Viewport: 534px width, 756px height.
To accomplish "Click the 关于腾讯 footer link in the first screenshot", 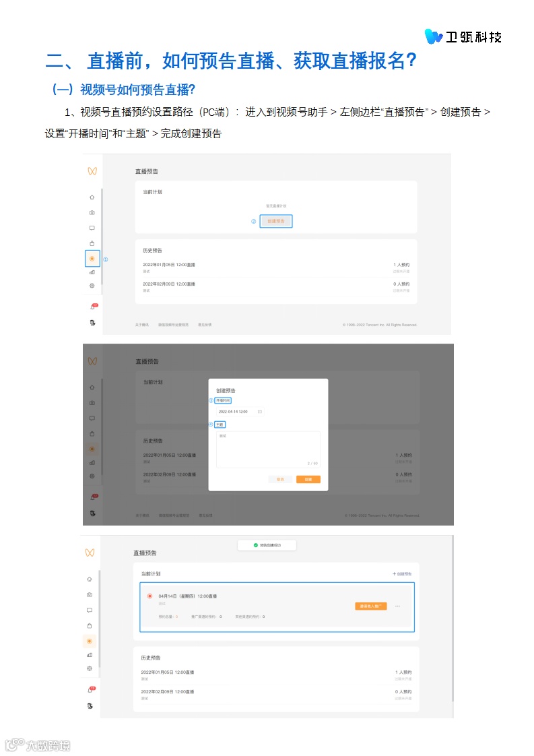I will coord(142,325).
